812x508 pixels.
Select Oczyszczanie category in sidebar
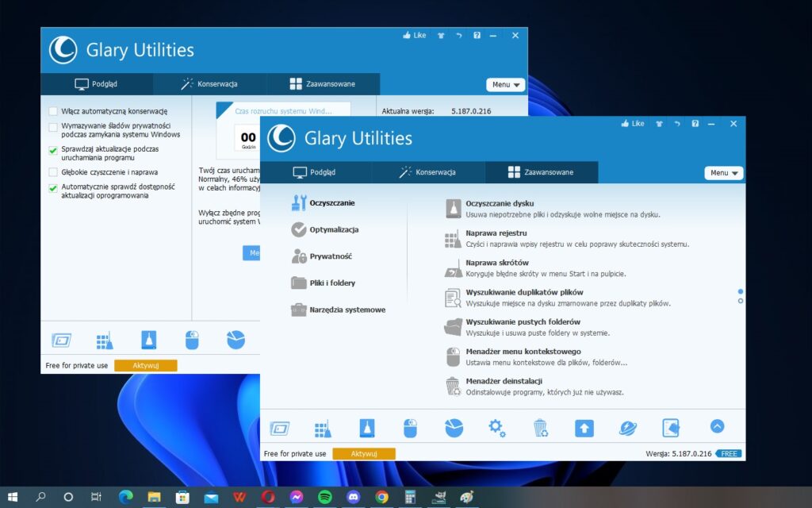pos(324,202)
